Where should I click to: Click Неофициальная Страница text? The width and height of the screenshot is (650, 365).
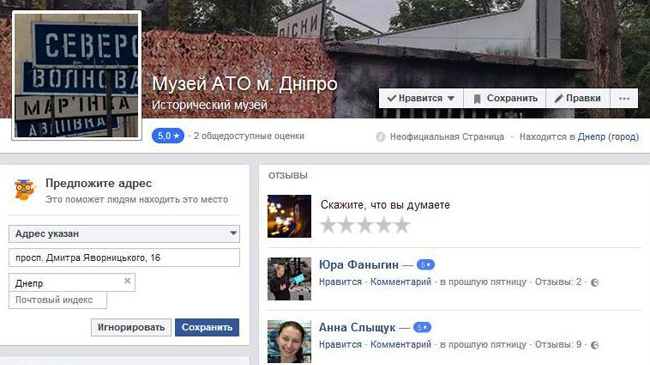click(x=447, y=136)
